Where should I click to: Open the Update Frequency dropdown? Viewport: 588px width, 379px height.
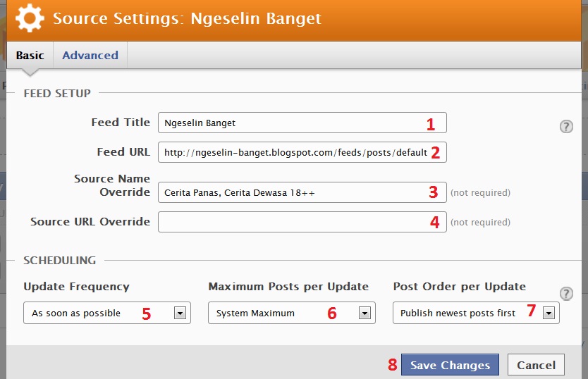107,313
